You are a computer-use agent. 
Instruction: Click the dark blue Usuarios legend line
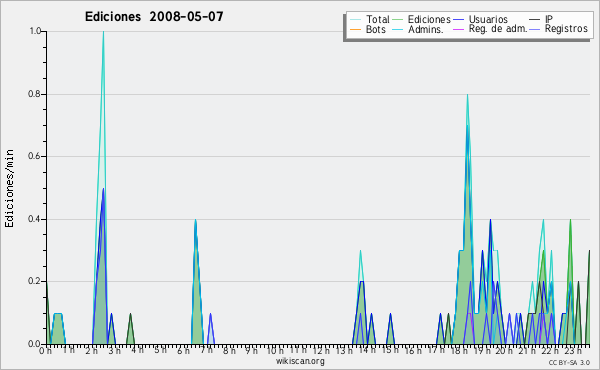point(458,19)
